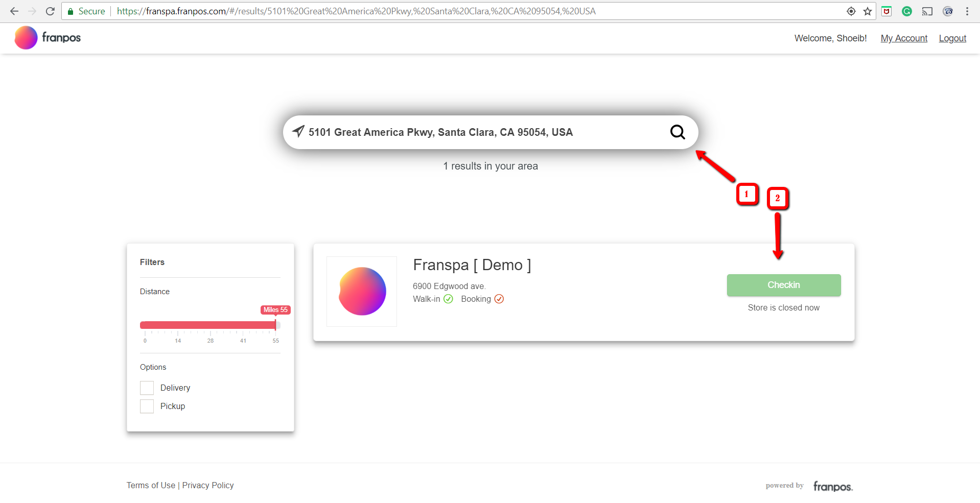The height and width of the screenshot is (503, 980).
Task: Click distance slider track near 28 miles
Action: [211, 325]
